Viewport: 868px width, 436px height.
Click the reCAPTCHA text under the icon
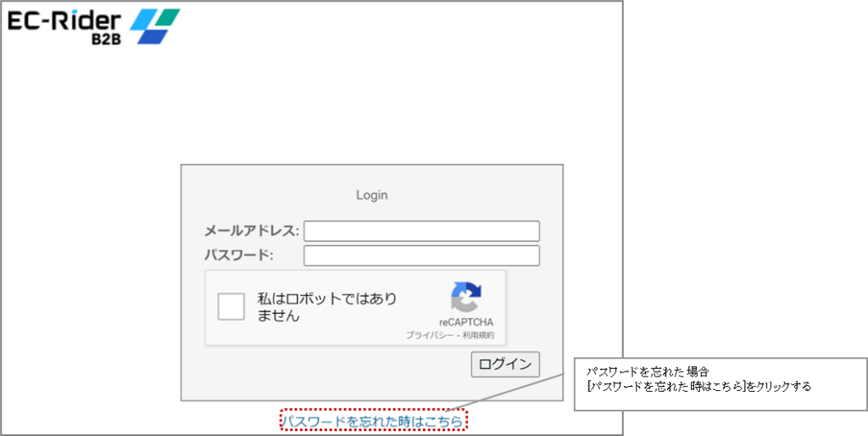pyautogui.click(x=465, y=322)
